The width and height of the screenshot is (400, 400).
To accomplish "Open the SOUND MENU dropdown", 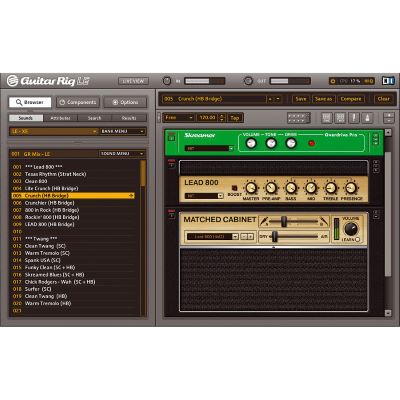I will point(123,154).
